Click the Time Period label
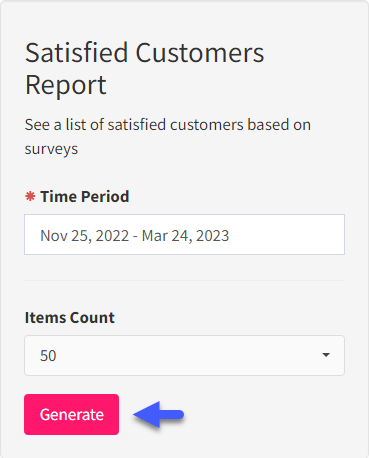Viewport: 369px width, 458px height. pyautogui.click(x=85, y=196)
